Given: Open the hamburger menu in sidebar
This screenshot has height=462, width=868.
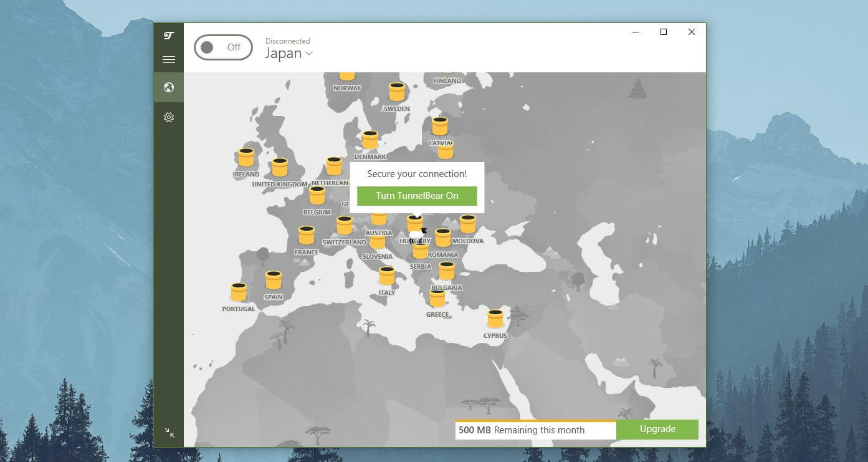Looking at the screenshot, I should [169, 60].
